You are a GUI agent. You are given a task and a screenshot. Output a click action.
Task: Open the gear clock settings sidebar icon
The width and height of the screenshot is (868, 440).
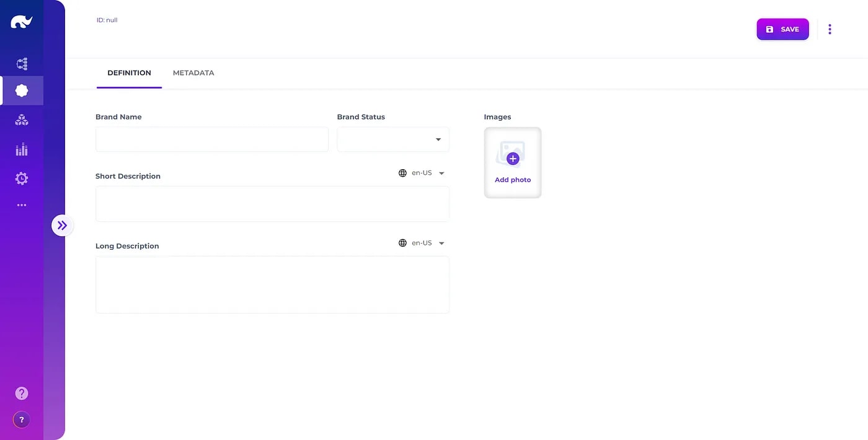(x=22, y=178)
